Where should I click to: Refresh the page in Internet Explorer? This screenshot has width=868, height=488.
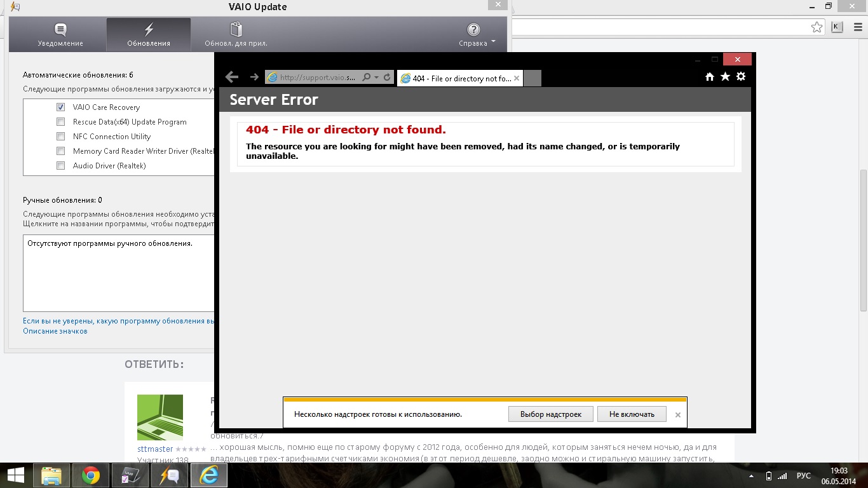point(387,78)
